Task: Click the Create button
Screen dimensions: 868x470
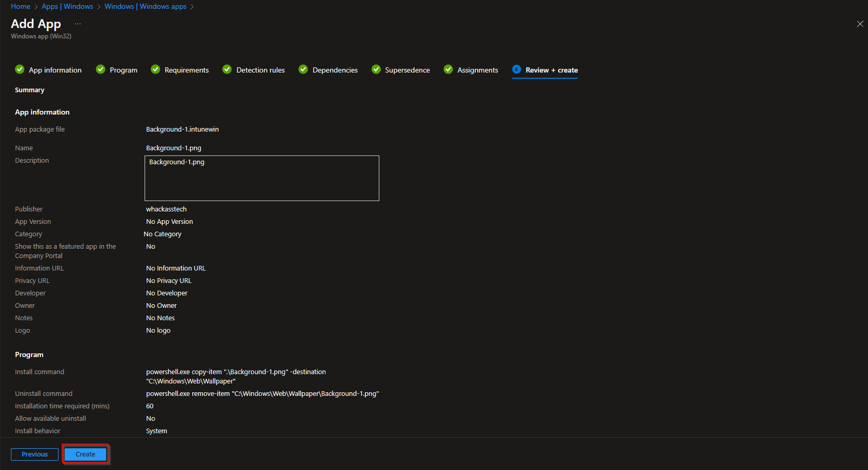Action: pos(85,454)
